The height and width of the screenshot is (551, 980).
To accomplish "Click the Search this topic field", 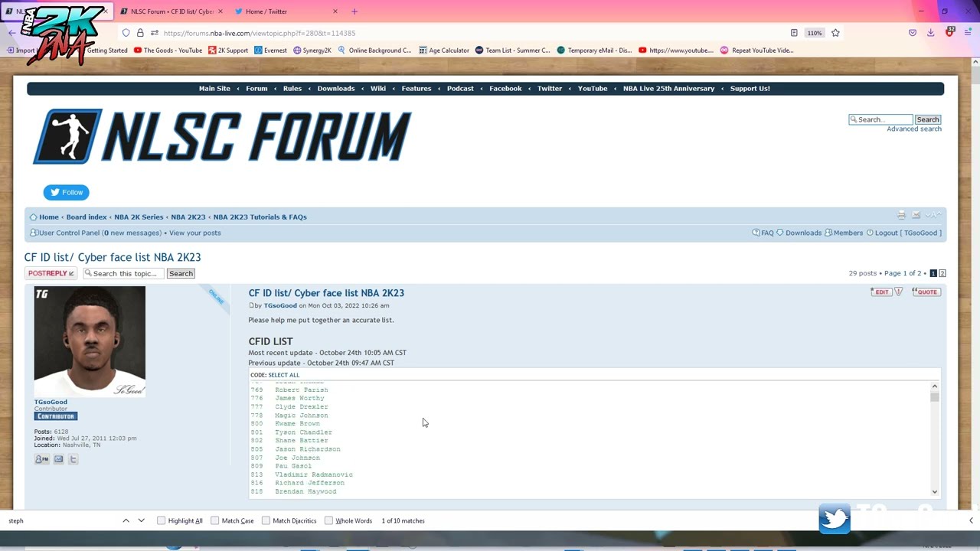I will 123,273.
